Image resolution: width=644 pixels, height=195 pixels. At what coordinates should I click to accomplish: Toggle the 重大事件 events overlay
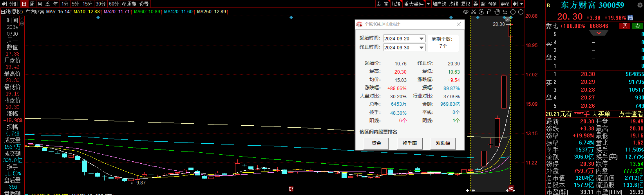pos(414,4)
